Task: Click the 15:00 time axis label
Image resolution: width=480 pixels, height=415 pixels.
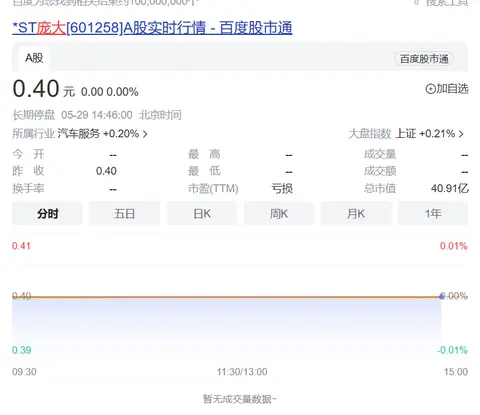Action: (456, 372)
